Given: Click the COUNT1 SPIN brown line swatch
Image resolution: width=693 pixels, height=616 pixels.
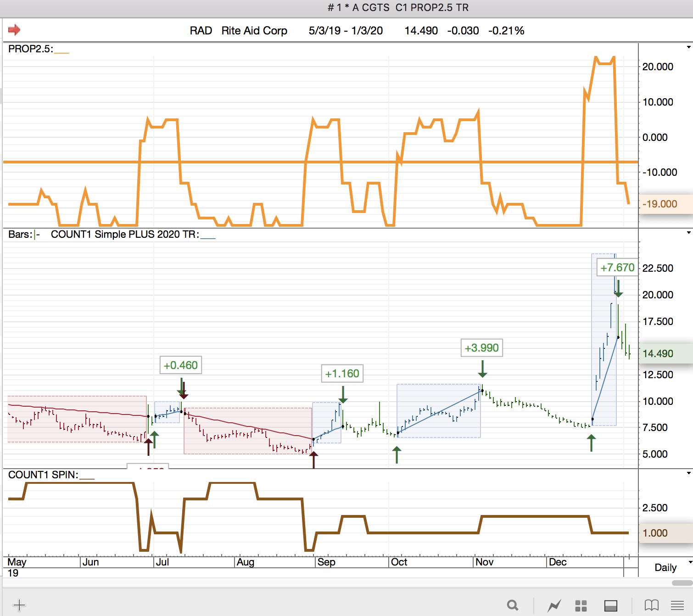Looking at the screenshot, I should pyautogui.click(x=87, y=478).
